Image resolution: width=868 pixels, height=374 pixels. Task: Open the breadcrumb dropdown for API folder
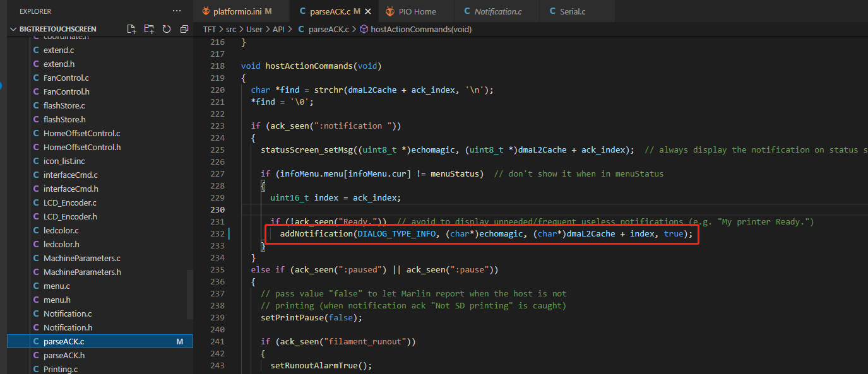278,28
